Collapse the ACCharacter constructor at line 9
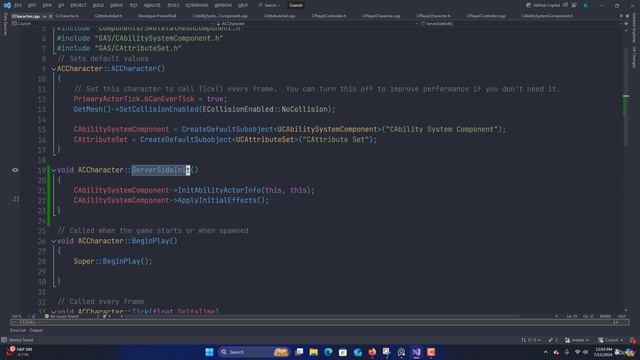This screenshot has width=640, height=360. 53,69
